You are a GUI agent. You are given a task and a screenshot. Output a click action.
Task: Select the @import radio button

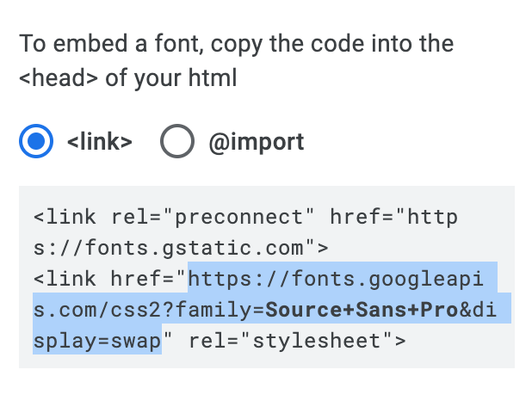pos(177,141)
